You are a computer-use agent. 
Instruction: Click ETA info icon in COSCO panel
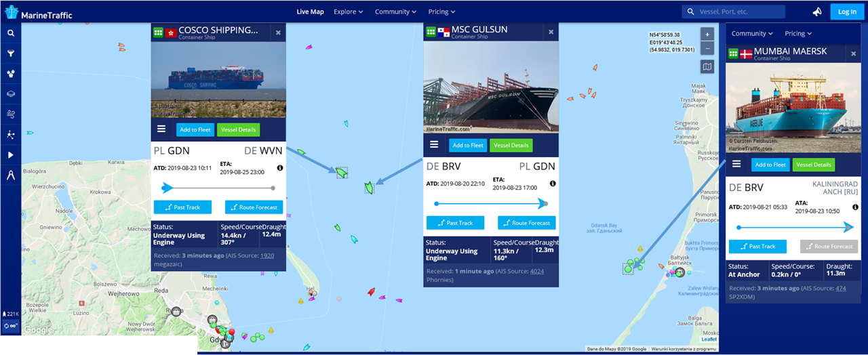tap(279, 168)
